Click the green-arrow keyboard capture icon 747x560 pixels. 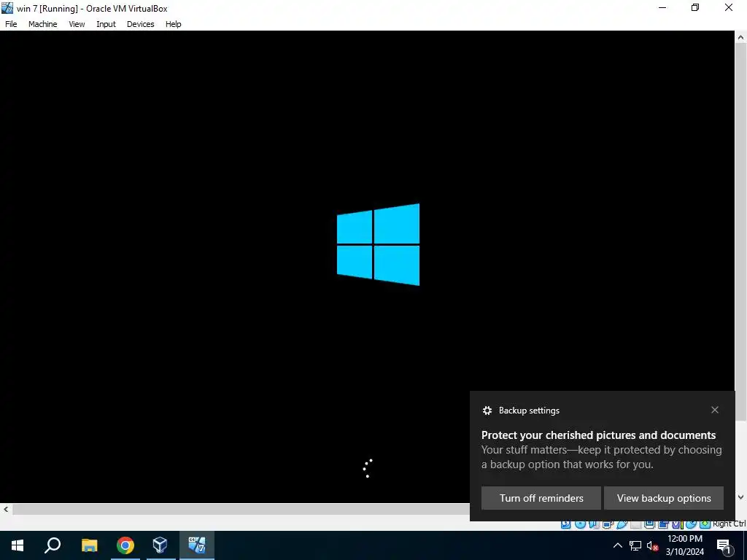tap(705, 524)
